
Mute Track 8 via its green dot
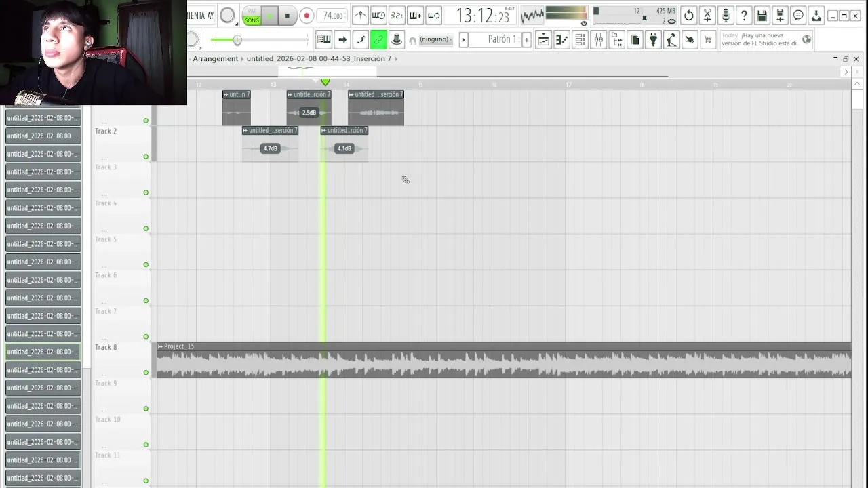[146, 372]
